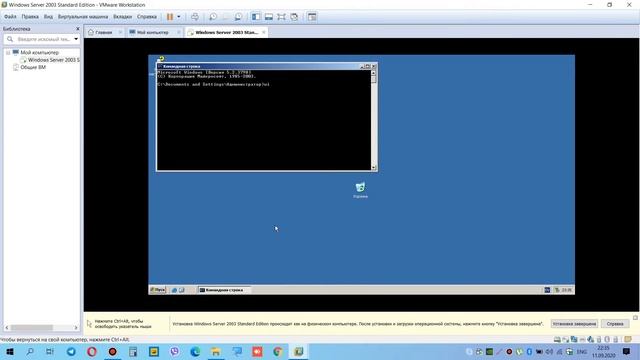Switch to the Мой компьютер tab
640x360 pixels.
152,32
